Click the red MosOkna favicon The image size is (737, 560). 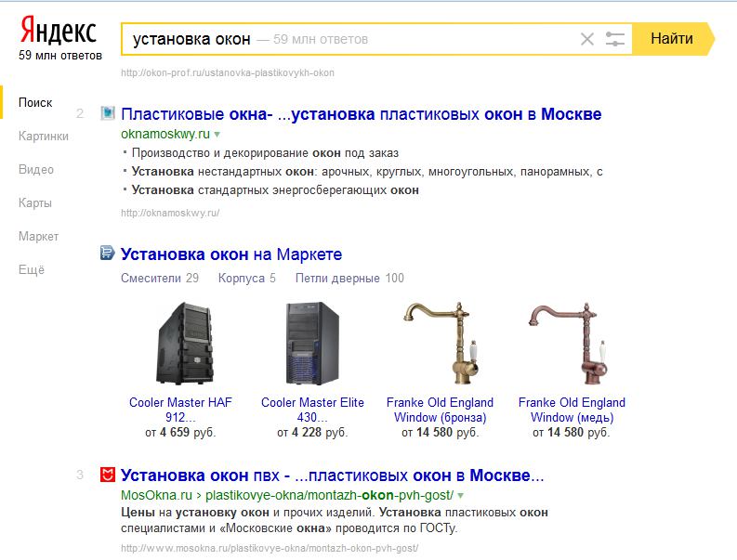[x=108, y=475]
